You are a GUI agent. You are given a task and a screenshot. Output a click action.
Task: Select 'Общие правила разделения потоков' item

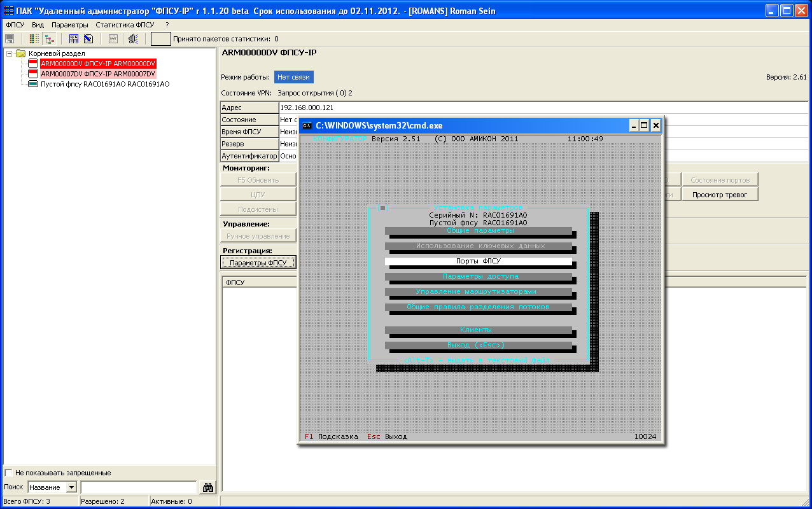[x=479, y=307]
